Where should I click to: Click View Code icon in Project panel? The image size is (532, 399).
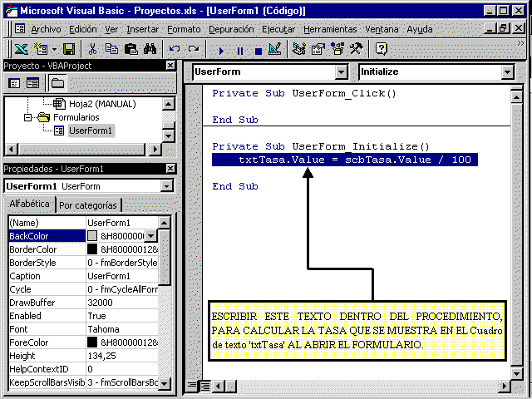click(x=14, y=83)
